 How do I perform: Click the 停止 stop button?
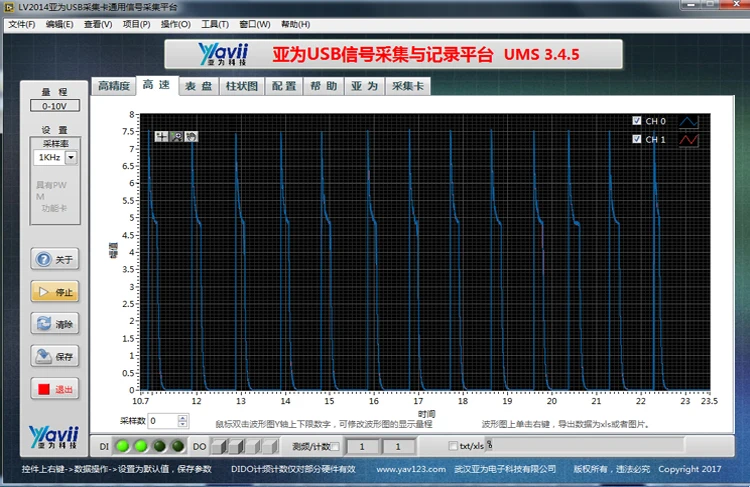pyautogui.click(x=55, y=292)
